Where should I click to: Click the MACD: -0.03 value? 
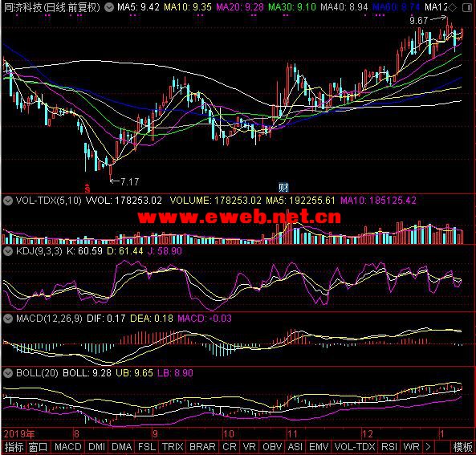205,319
